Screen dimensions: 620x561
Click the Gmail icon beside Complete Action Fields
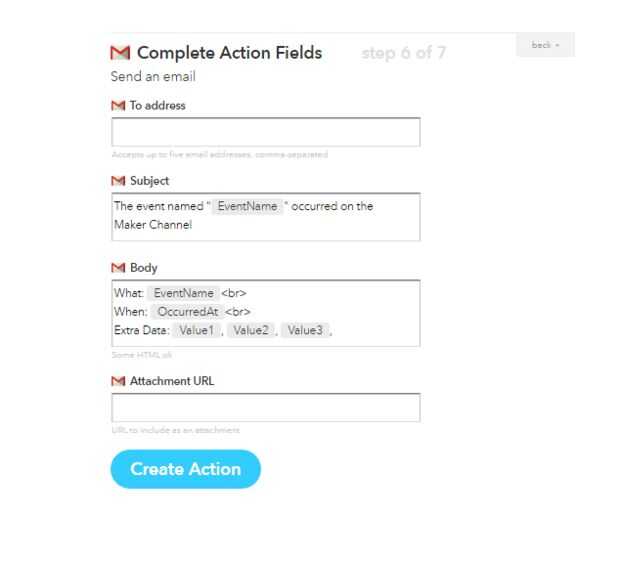(120, 53)
